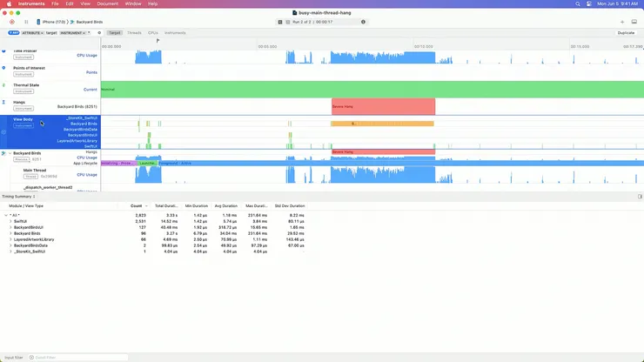The height and width of the screenshot is (362, 644).
Task: Click the Thermal State instrument icon
Action: tap(3, 85)
